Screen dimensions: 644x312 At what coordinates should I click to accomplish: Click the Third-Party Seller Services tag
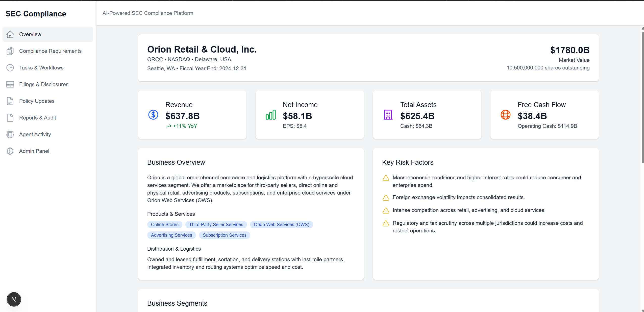(216, 225)
